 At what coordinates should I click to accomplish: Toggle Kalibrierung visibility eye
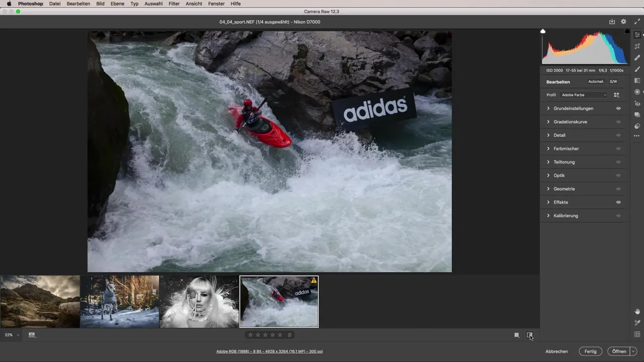tap(618, 216)
